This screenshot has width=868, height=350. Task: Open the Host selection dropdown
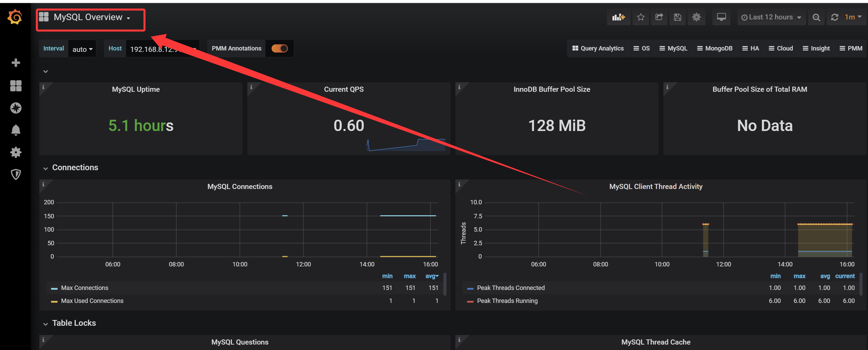[x=163, y=49]
